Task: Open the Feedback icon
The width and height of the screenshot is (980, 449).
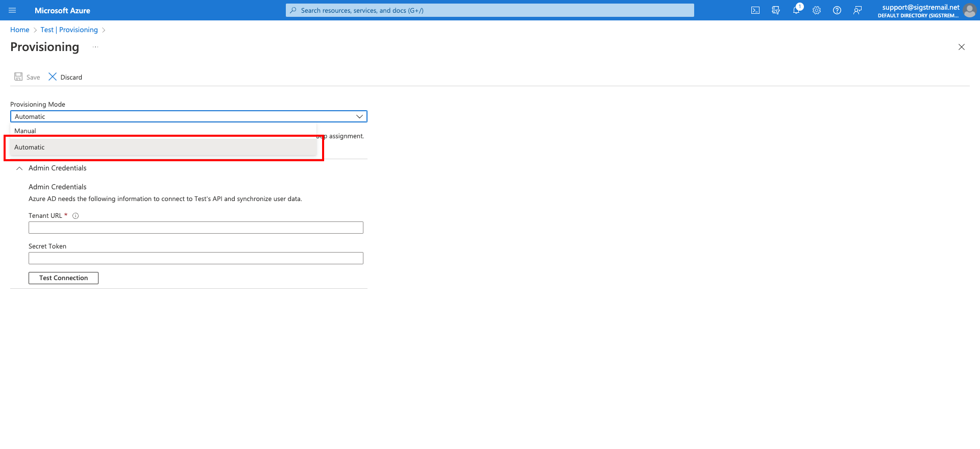Action: (857, 10)
